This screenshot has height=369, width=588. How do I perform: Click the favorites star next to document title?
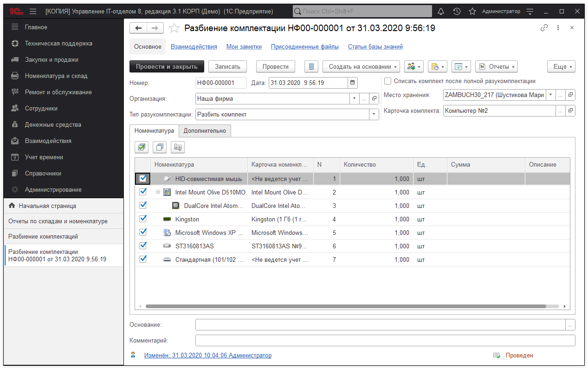click(174, 28)
